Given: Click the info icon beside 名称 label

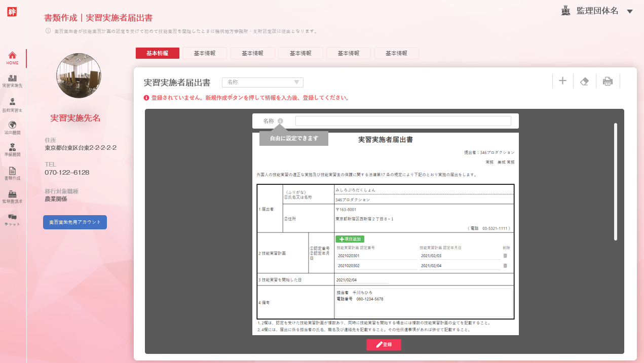Looking at the screenshot, I should click(x=280, y=121).
